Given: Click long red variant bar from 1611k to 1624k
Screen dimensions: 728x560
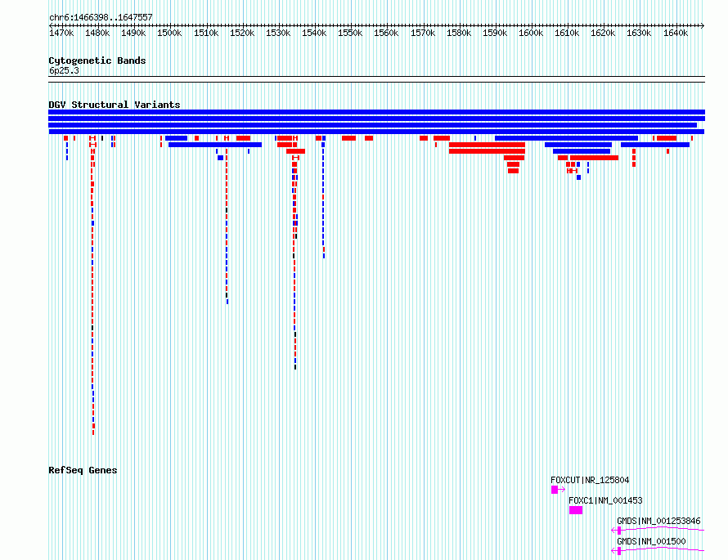Looking at the screenshot, I should [595, 158].
